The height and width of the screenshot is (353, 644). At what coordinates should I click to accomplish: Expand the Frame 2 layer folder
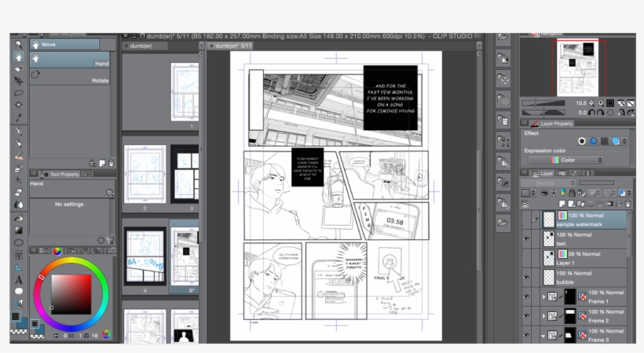click(x=542, y=316)
